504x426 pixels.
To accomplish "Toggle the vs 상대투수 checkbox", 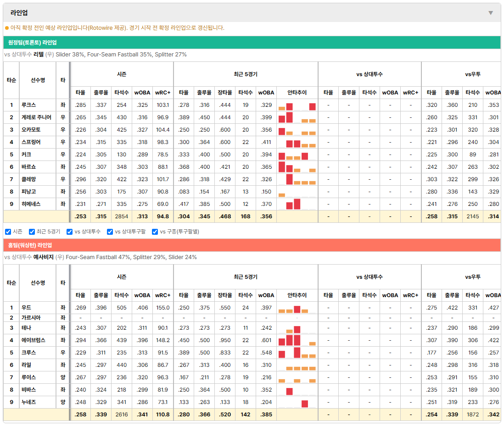I will click(x=69, y=232).
